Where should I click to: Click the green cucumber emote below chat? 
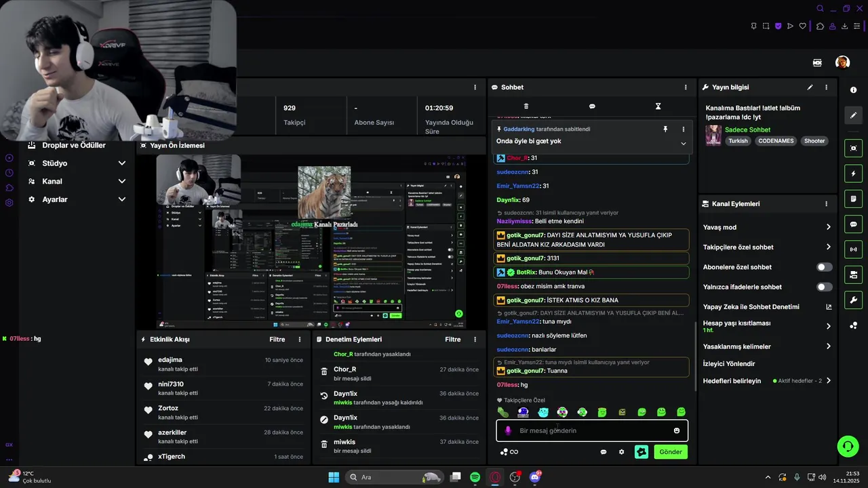502,412
